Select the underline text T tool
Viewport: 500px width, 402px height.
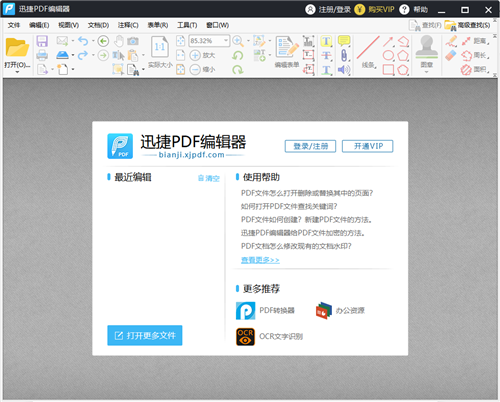(x=326, y=70)
